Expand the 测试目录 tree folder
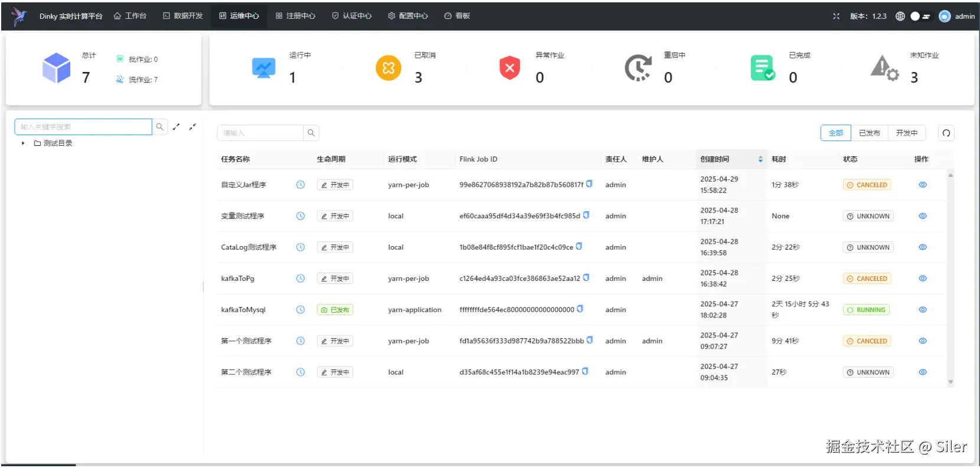The height and width of the screenshot is (468, 980). (23, 143)
